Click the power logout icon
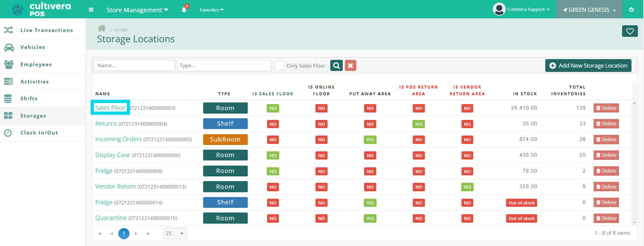The width and height of the screenshot is (644, 246). [x=631, y=10]
